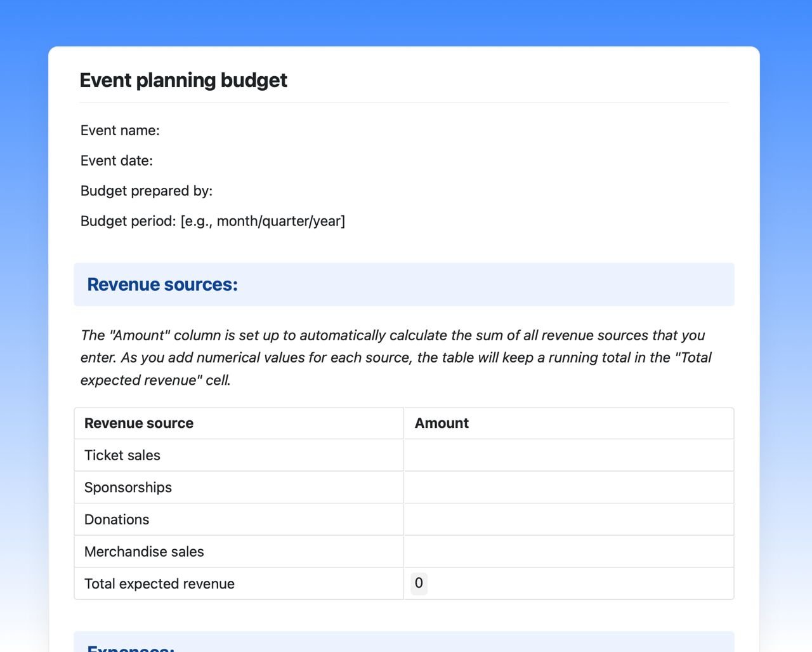Click the "Total expected revenue" label

(159, 583)
